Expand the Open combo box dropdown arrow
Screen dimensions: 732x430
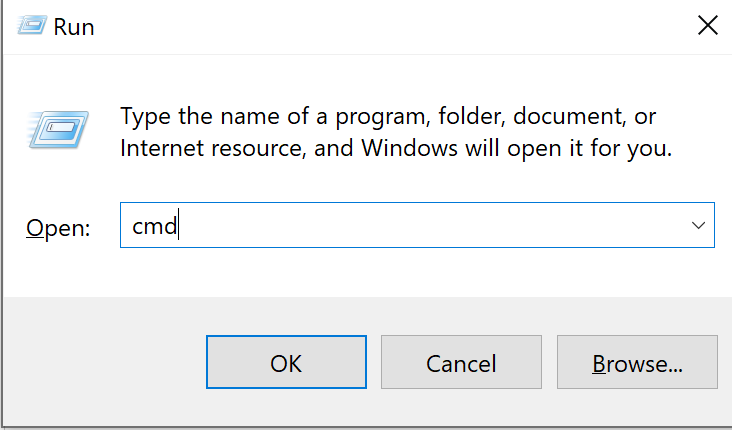(x=698, y=227)
